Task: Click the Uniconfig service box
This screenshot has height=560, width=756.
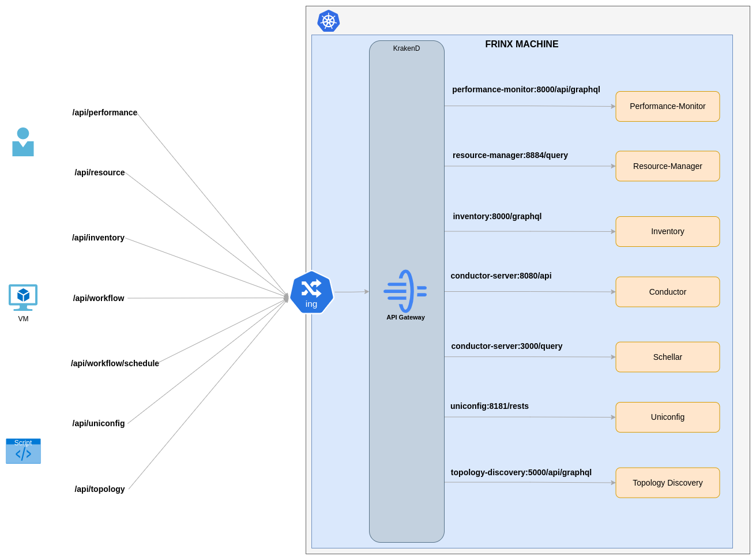Action: point(668,417)
